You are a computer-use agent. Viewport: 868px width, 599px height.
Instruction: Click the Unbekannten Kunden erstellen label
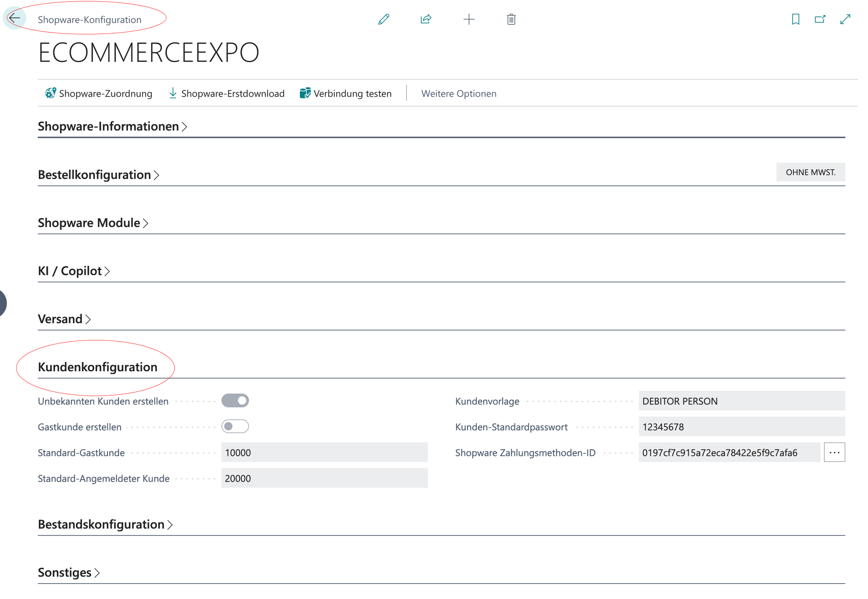tap(103, 401)
